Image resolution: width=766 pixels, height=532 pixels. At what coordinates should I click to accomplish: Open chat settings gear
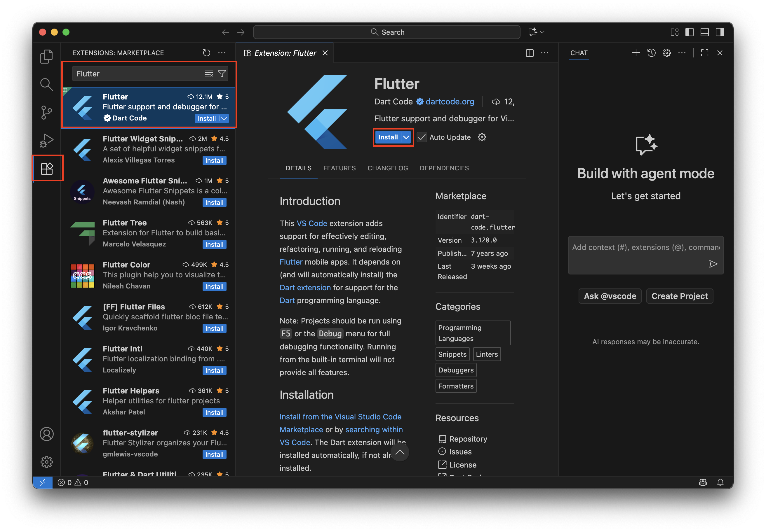666,53
